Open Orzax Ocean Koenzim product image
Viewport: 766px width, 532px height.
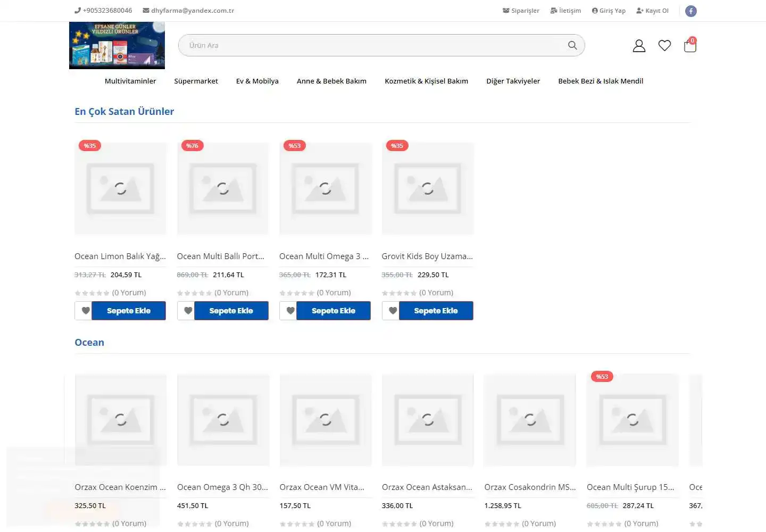[x=120, y=420]
